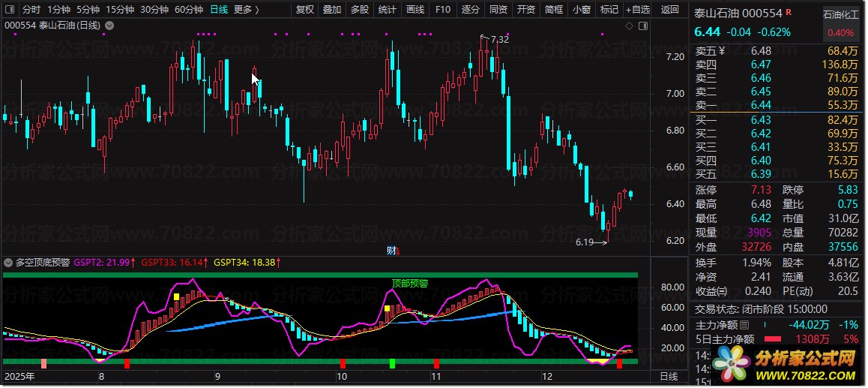The height and width of the screenshot is (388, 868).
Task: Select the 分时 intraday tab
Action: click(x=31, y=10)
